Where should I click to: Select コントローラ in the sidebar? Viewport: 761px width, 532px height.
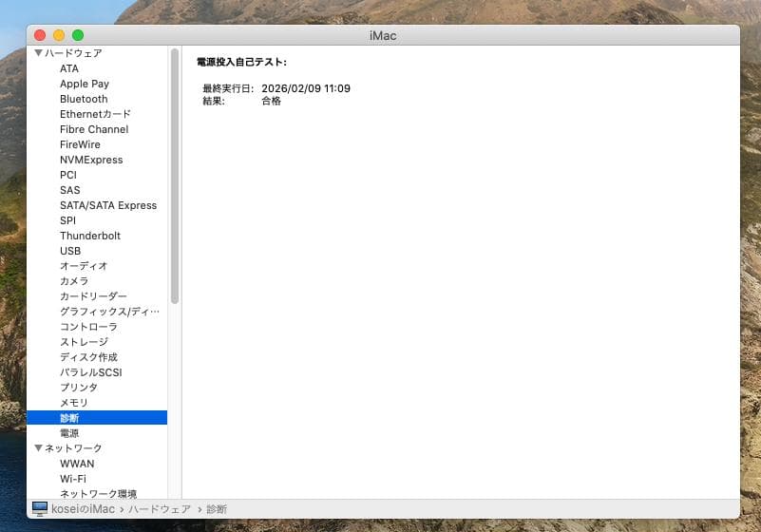(x=88, y=327)
